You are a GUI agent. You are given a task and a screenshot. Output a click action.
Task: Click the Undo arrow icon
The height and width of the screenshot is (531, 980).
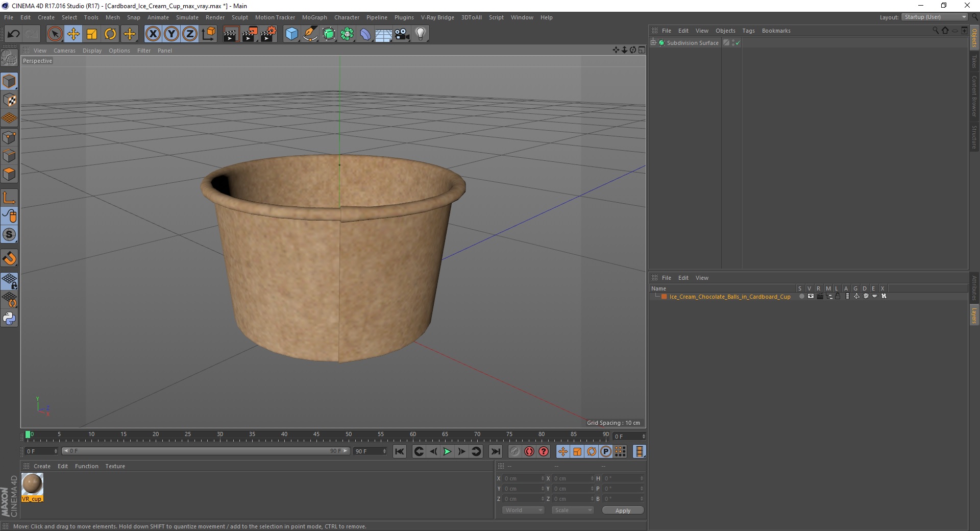[14, 34]
